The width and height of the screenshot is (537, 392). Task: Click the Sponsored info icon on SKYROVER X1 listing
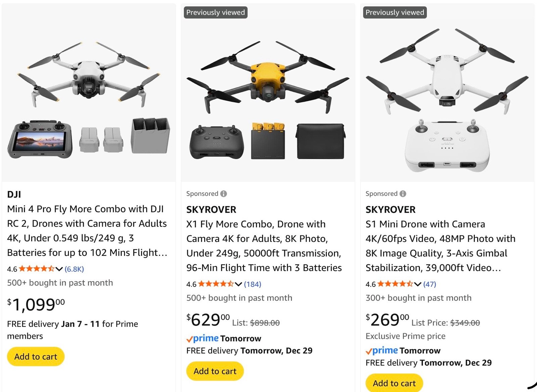224,193
